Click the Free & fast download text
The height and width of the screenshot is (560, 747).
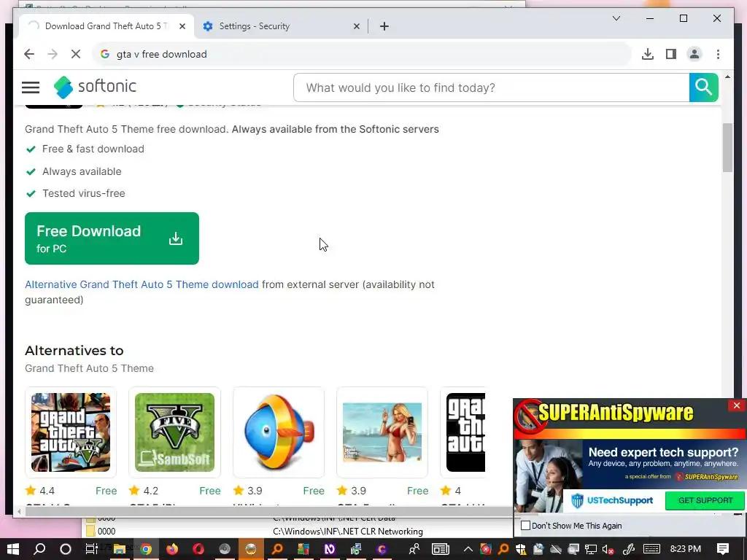(93, 149)
